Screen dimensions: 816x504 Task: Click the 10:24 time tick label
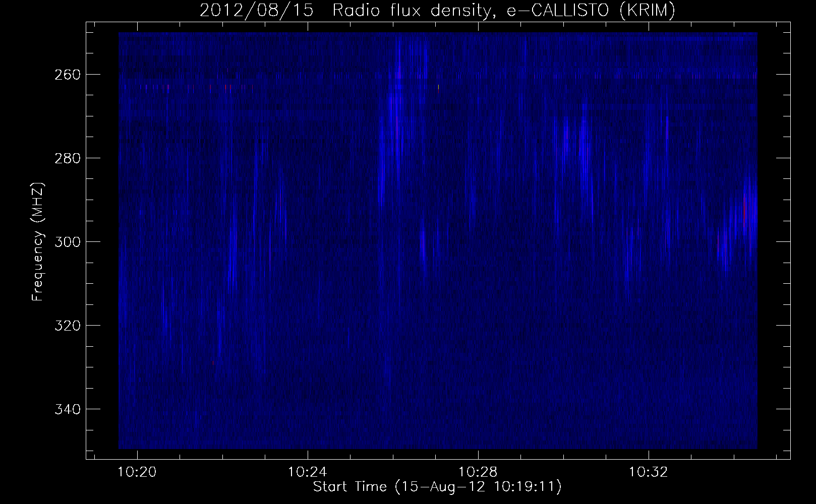pos(308,472)
